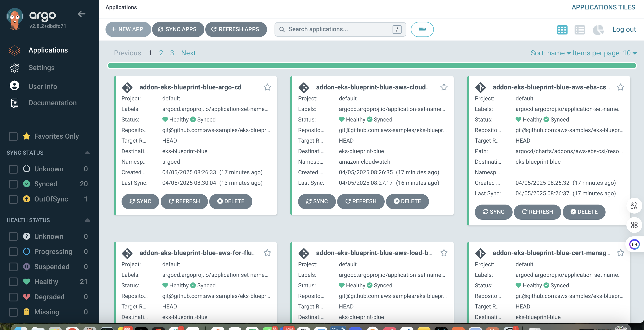Open the User Info sidebar icon
Screen dimensions: 644x330
(x=15, y=86)
